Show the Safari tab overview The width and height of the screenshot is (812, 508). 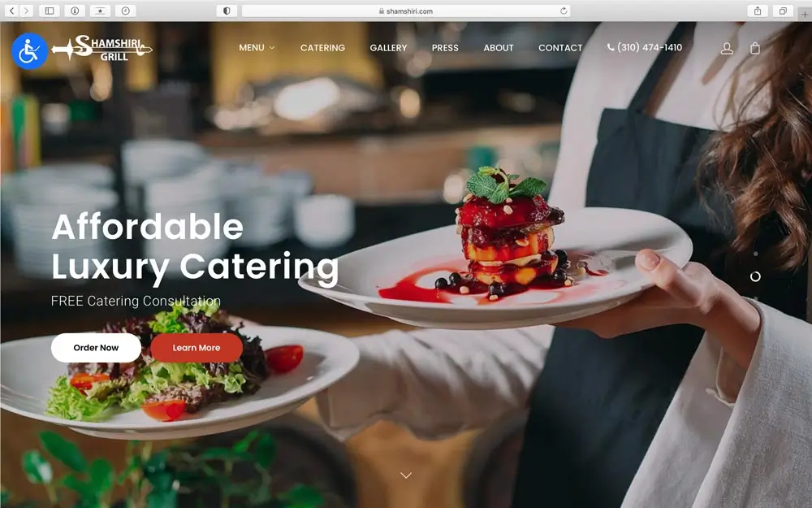tap(783, 11)
